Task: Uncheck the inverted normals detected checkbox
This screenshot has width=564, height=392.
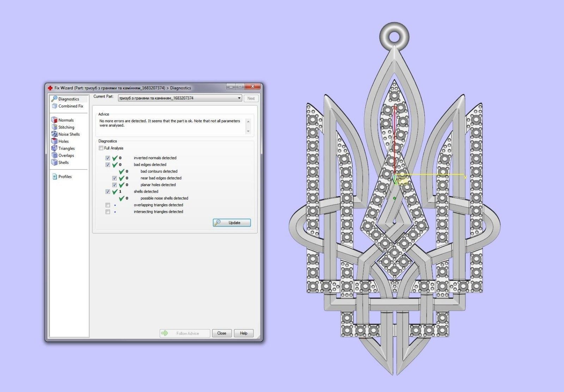Action: 108,158
